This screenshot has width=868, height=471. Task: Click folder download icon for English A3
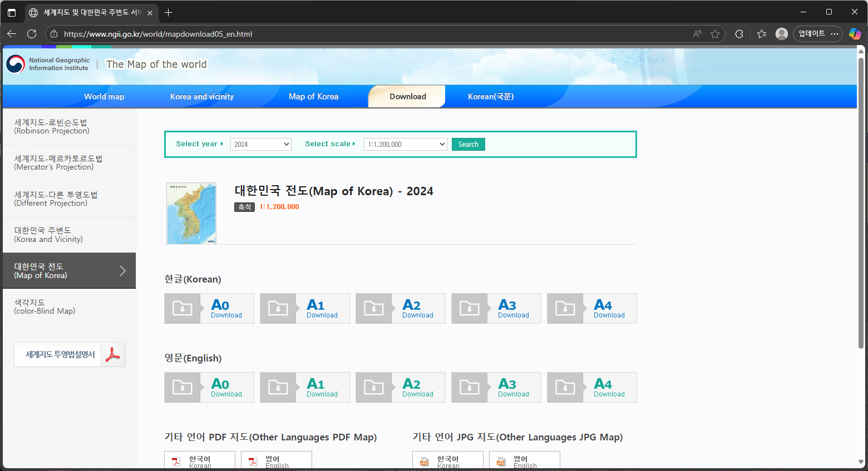470,387
